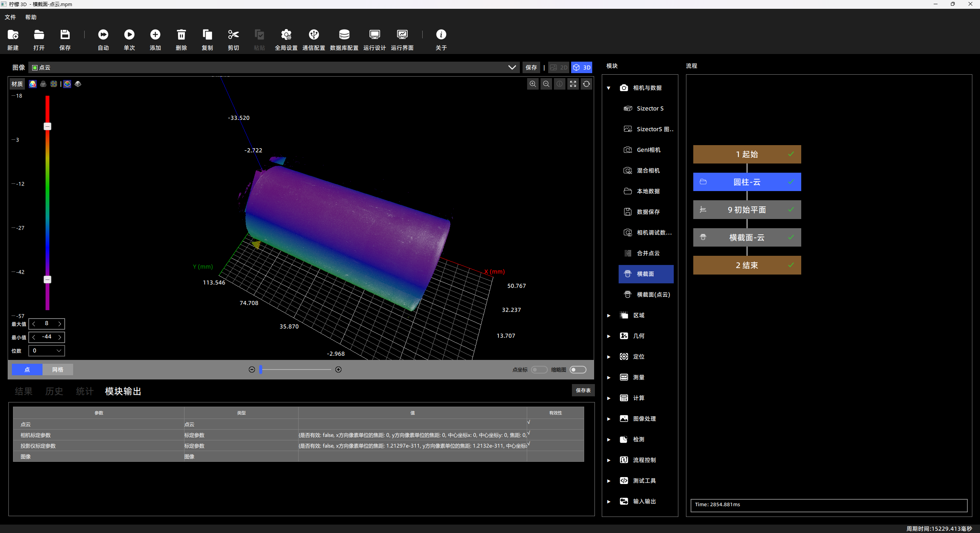Expand the 流程控制 category
Viewport: 980px width, 533px height.
(609, 460)
